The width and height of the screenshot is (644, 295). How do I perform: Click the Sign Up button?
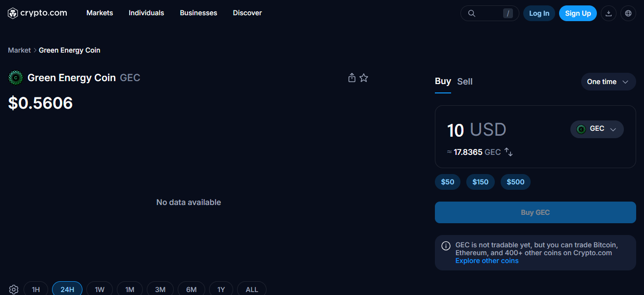578,13
